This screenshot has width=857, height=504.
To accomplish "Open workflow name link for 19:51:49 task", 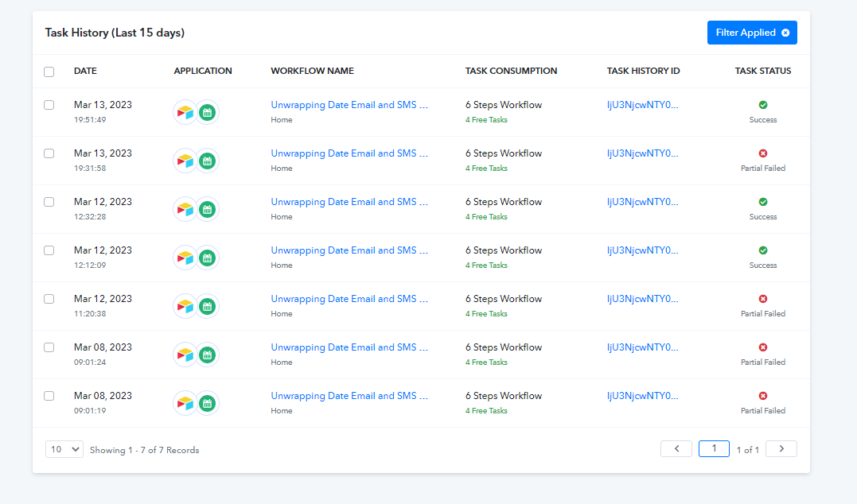I will pyautogui.click(x=349, y=105).
